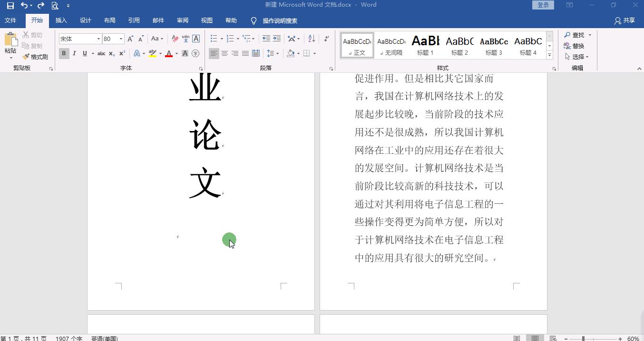This screenshot has height=341, width=644.
Task: Apply a Character Border with the boxed A icon
Action: coord(196,39)
